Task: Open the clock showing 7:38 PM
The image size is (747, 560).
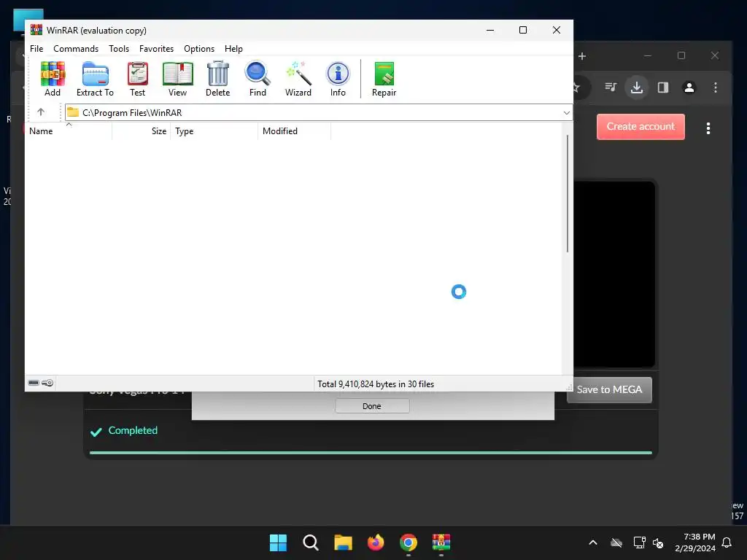Action: [x=695, y=542]
